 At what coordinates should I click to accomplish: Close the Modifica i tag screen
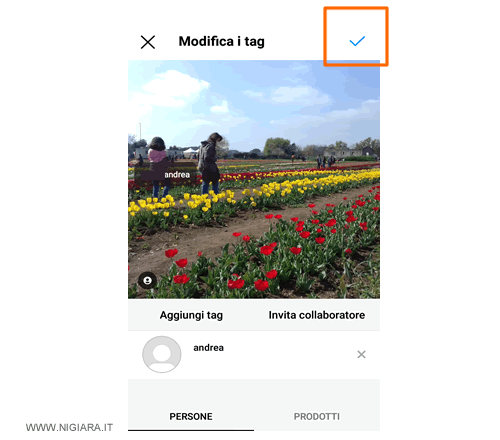pyautogui.click(x=148, y=42)
